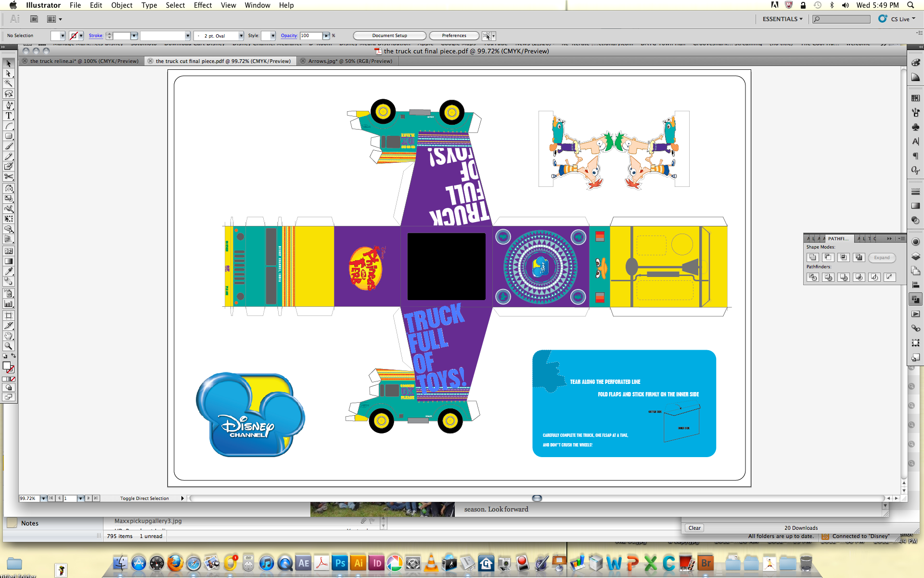Click the Minus Back pathfinder icon

890,277
